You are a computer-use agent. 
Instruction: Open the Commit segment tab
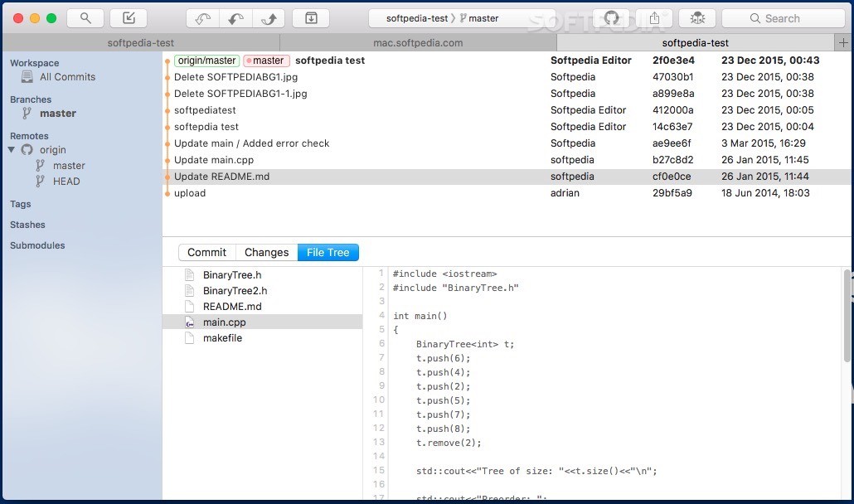tap(207, 253)
